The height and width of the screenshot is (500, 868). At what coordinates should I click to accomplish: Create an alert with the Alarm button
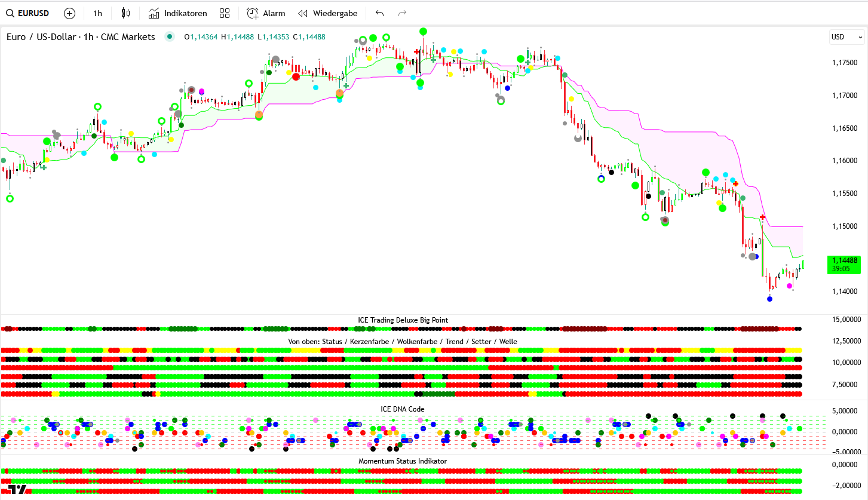[266, 13]
